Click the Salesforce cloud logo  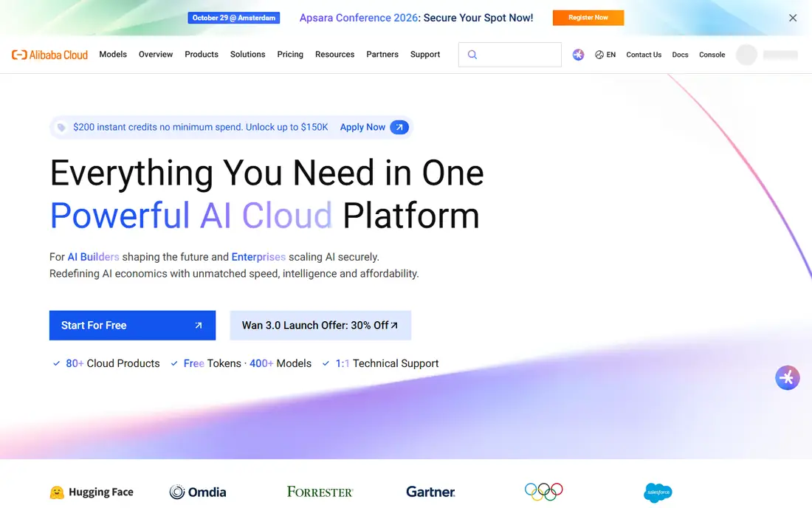658,492
